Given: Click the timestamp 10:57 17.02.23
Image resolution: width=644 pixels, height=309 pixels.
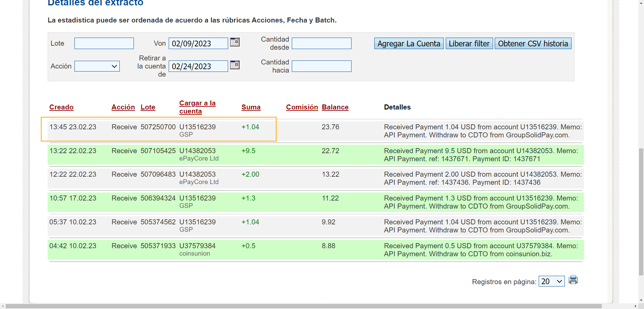Looking at the screenshot, I should [73, 198].
